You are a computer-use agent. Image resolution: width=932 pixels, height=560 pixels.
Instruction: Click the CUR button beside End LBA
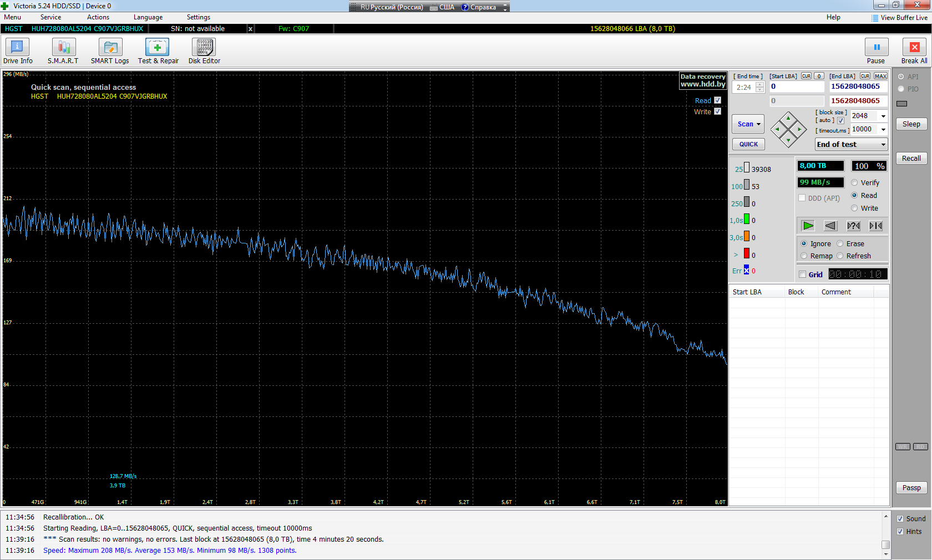coord(865,77)
